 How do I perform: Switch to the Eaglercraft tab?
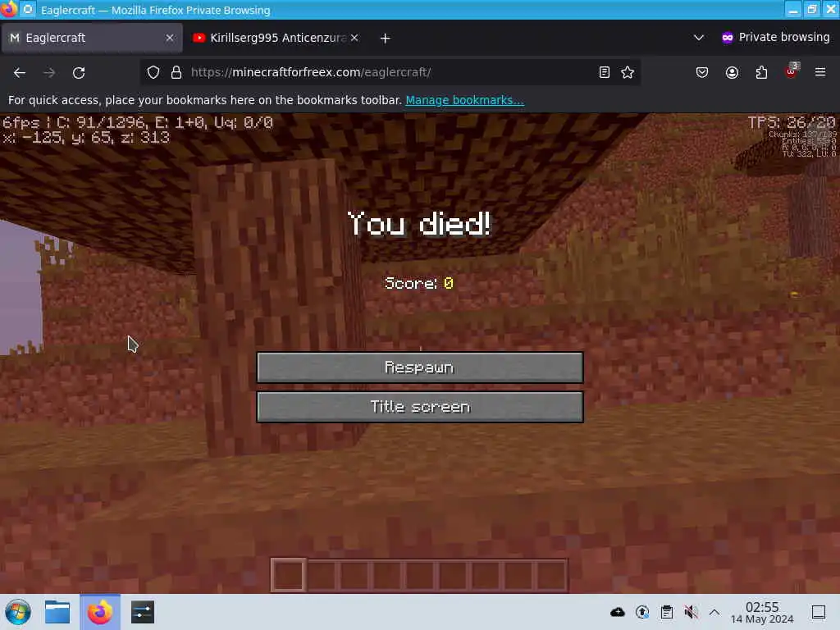(92, 38)
